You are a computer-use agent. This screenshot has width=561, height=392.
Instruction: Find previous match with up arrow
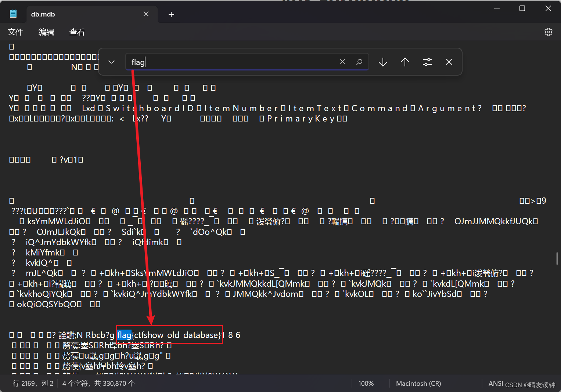click(x=405, y=62)
